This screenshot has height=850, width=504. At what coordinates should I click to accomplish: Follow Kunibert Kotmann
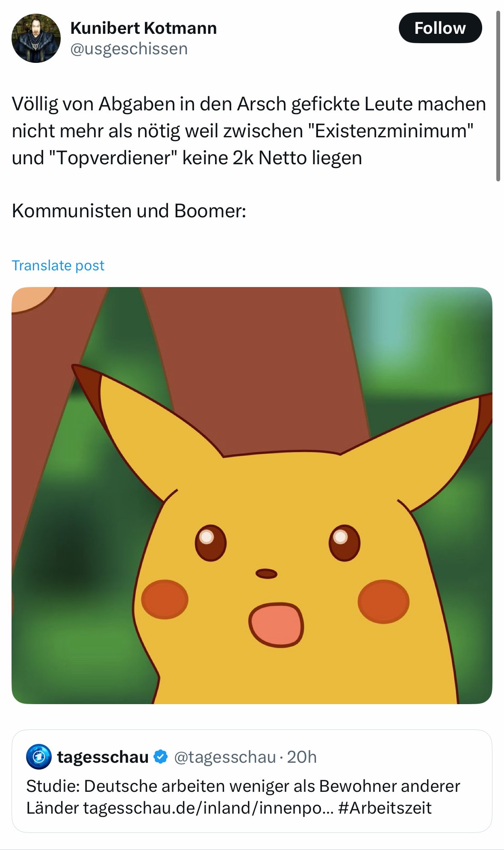(x=440, y=28)
